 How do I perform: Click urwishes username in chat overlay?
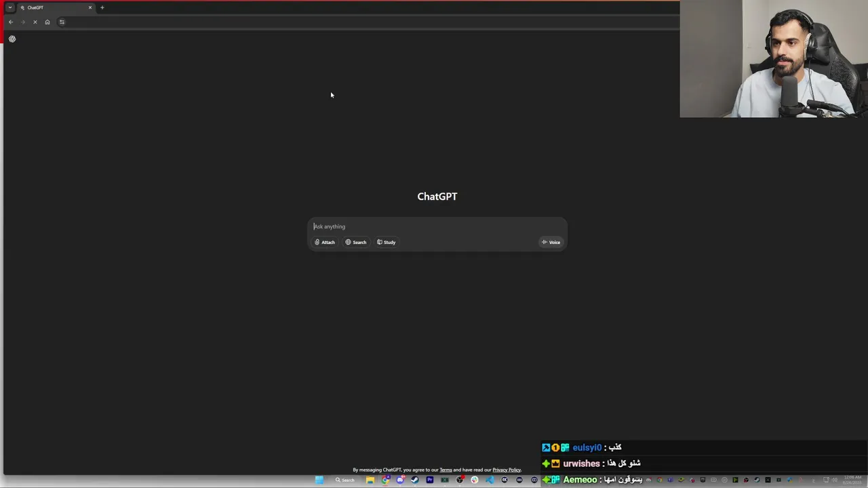(x=582, y=464)
